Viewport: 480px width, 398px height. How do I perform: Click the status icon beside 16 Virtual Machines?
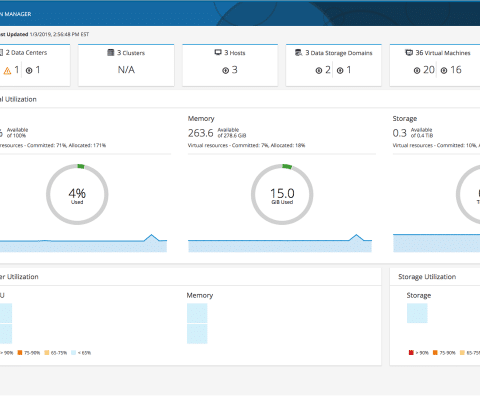point(444,71)
